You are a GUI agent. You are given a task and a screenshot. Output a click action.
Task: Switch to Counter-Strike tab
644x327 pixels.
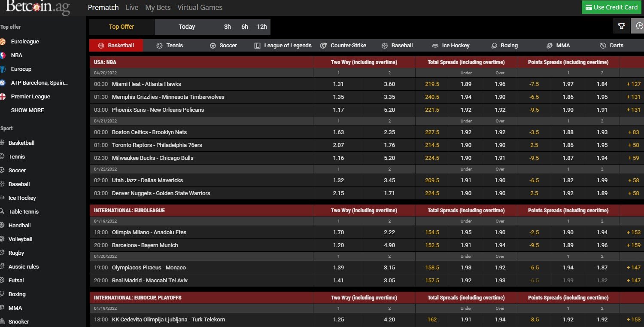pyautogui.click(x=343, y=46)
